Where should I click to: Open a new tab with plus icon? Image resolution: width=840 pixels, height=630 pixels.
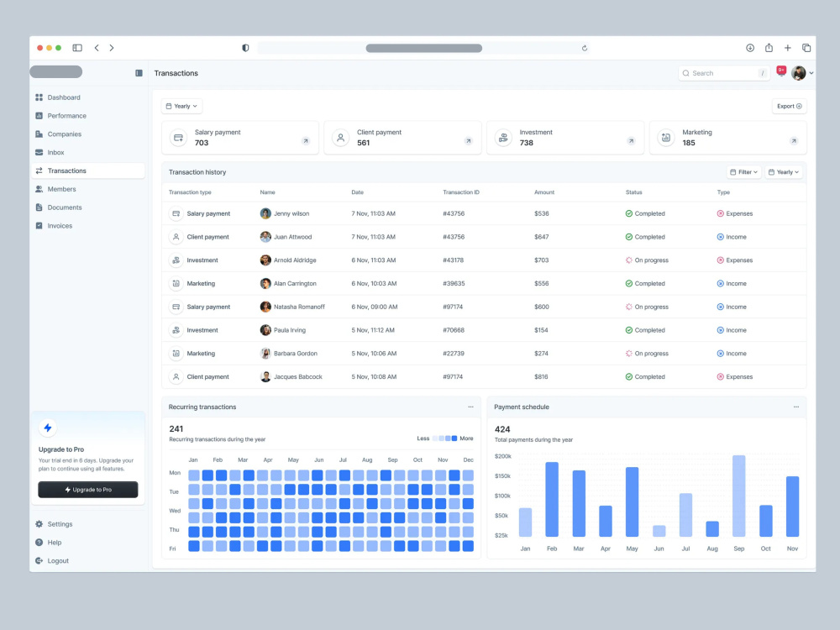[788, 48]
